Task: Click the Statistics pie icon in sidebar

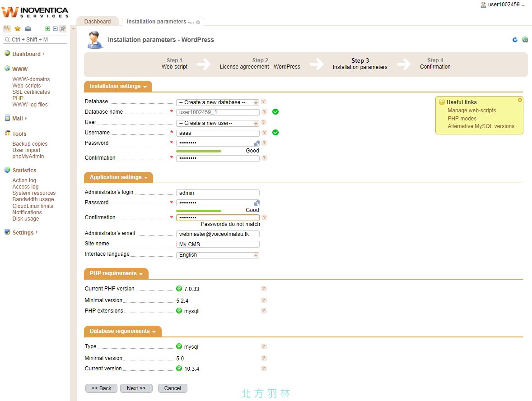Action: 7,170
